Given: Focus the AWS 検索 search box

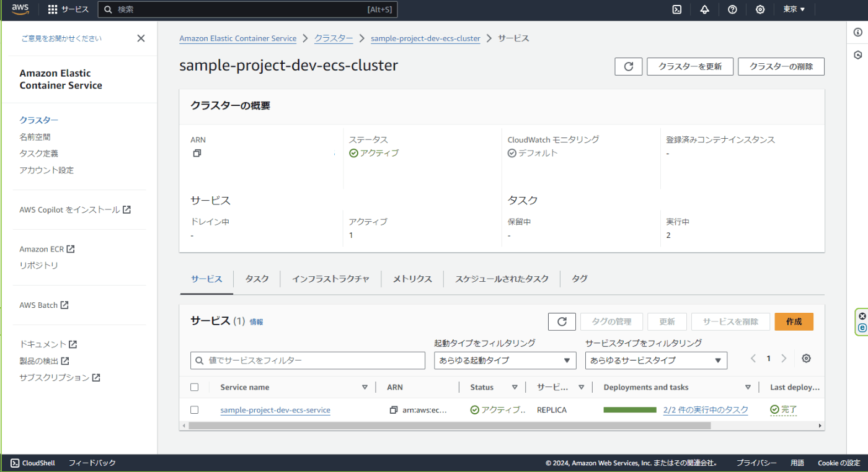Looking at the screenshot, I should coord(248,9).
